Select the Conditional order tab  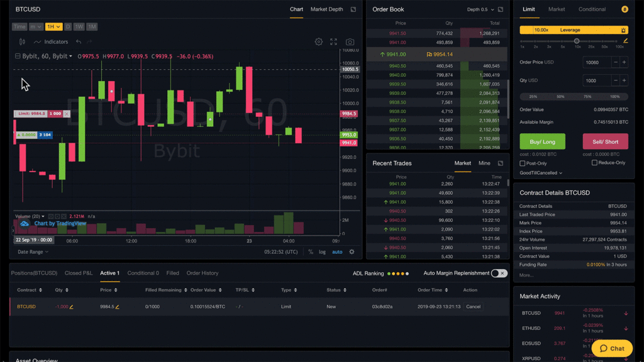(592, 9)
